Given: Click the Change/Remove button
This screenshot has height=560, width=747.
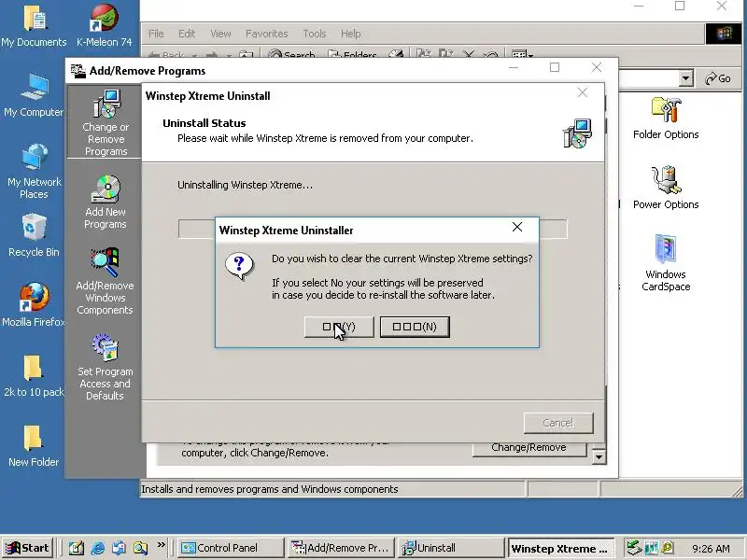Looking at the screenshot, I should tap(529, 448).
